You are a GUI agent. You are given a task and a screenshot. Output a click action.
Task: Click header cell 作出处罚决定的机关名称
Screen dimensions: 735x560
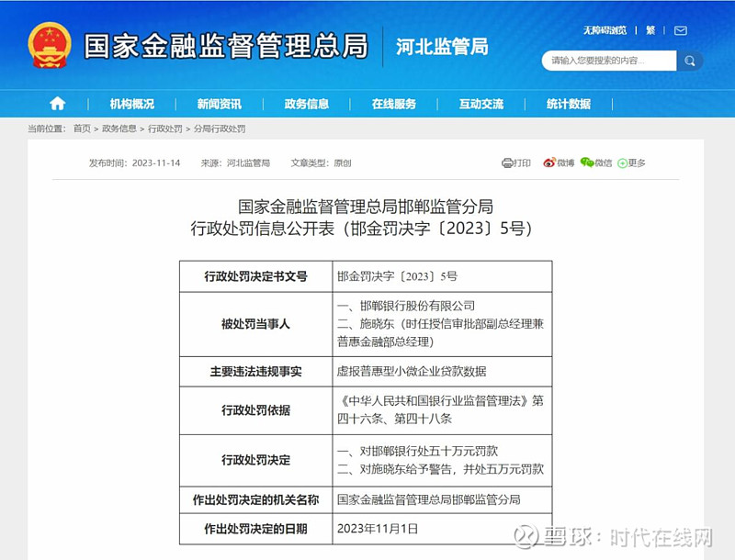[x=256, y=499]
